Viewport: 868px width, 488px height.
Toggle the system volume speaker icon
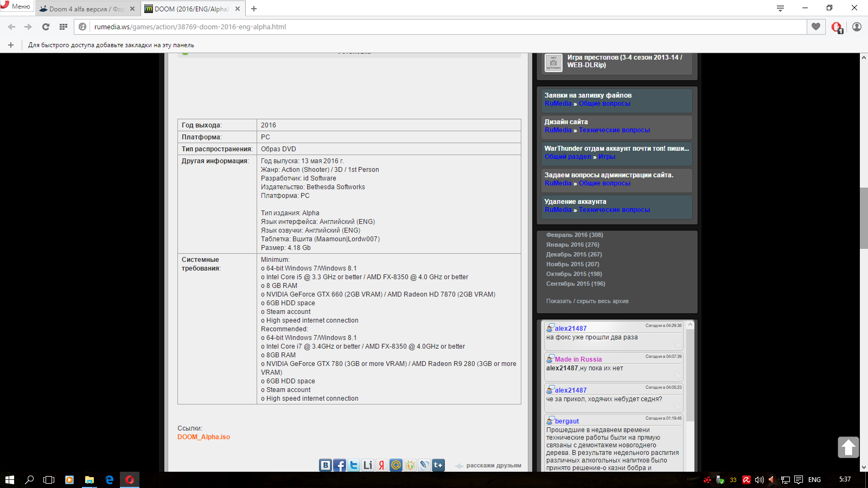tap(759, 480)
